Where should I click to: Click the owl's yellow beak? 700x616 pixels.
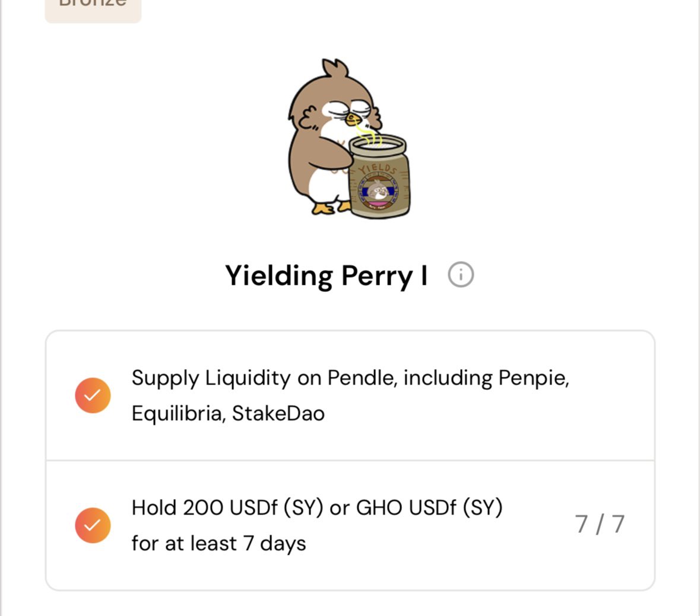pyautogui.click(x=353, y=120)
